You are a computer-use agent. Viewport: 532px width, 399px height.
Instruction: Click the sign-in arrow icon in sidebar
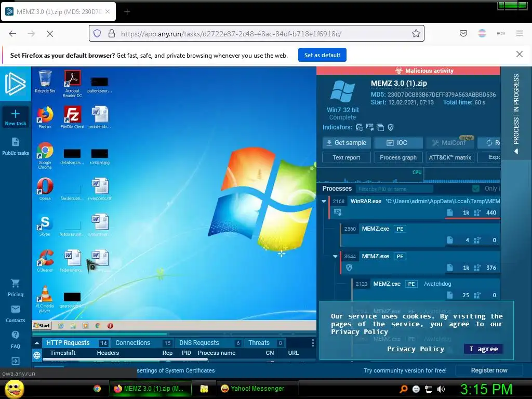coord(15,361)
